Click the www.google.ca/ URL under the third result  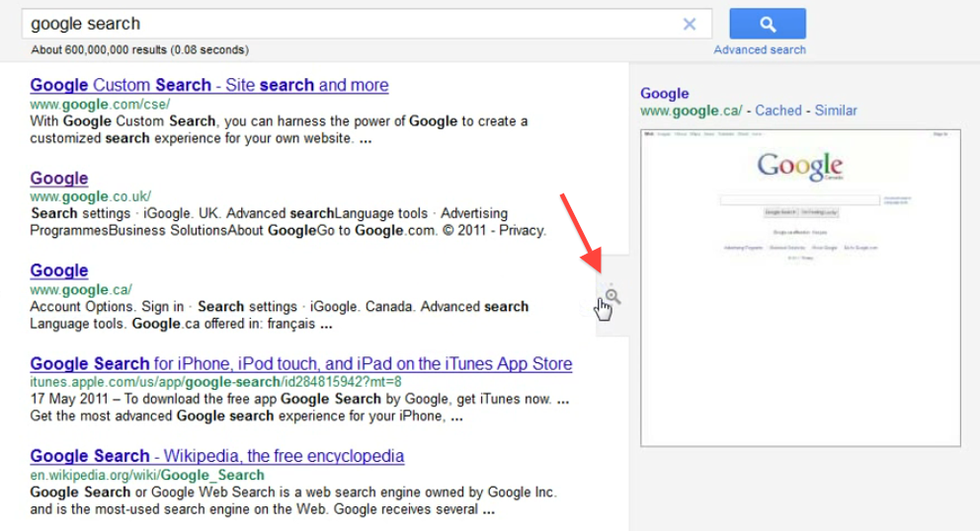(x=81, y=289)
